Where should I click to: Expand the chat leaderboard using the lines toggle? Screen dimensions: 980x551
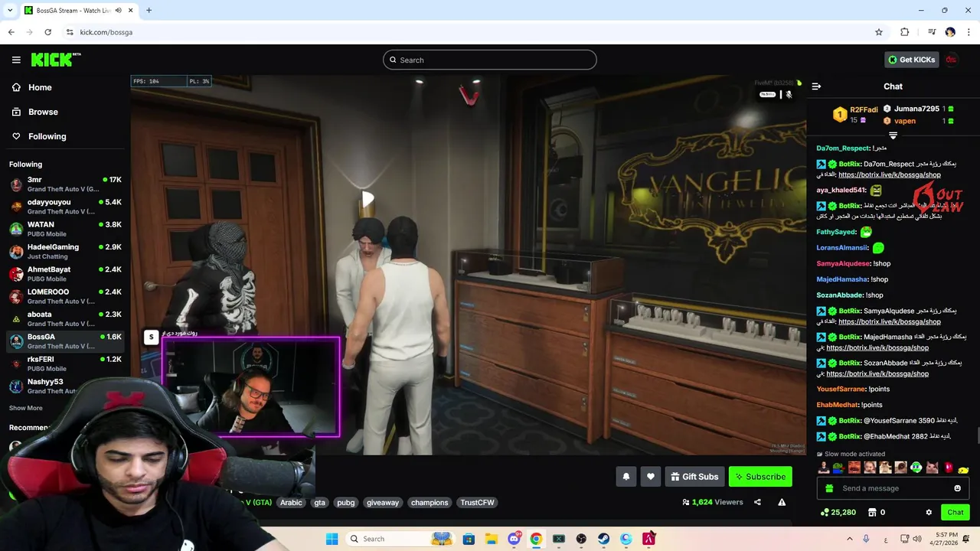pos(893,135)
